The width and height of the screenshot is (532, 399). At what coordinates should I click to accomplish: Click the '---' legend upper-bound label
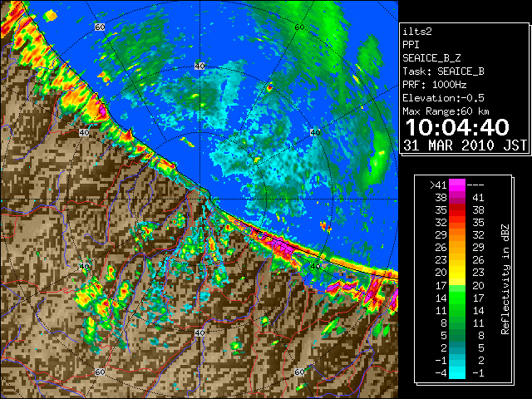475,185
